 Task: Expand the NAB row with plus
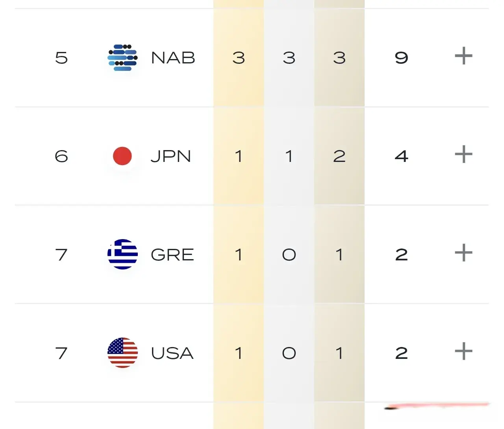click(463, 56)
